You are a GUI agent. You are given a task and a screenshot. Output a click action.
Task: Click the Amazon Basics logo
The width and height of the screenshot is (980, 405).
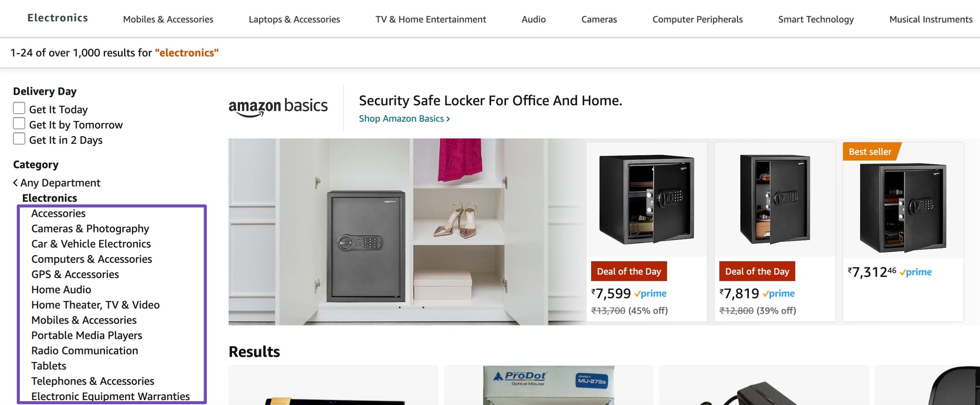(278, 107)
